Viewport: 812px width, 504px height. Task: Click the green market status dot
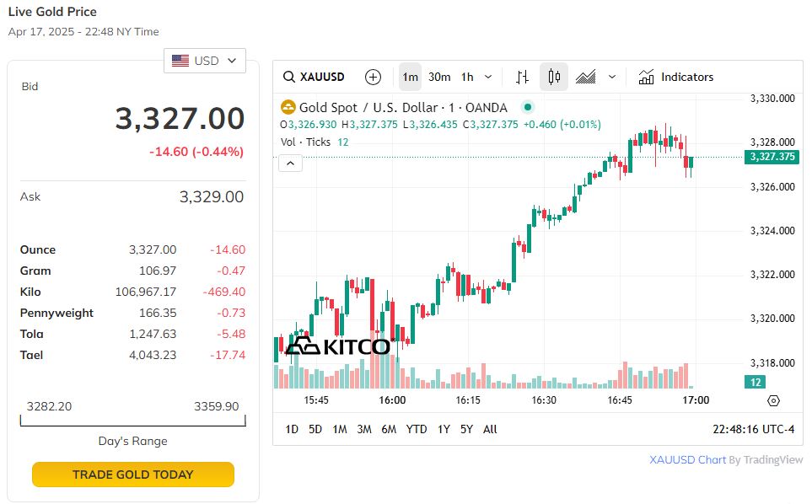pyautogui.click(x=528, y=107)
